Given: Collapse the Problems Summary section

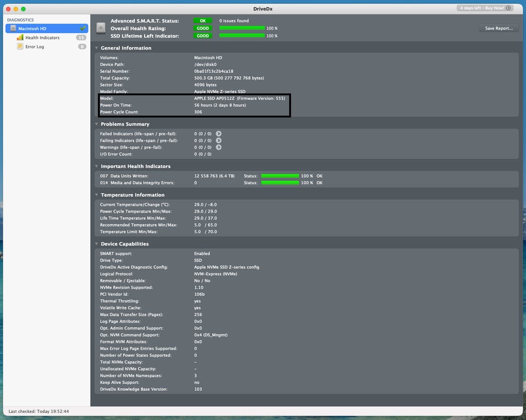Looking at the screenshot, I should [x=97, y=124].
